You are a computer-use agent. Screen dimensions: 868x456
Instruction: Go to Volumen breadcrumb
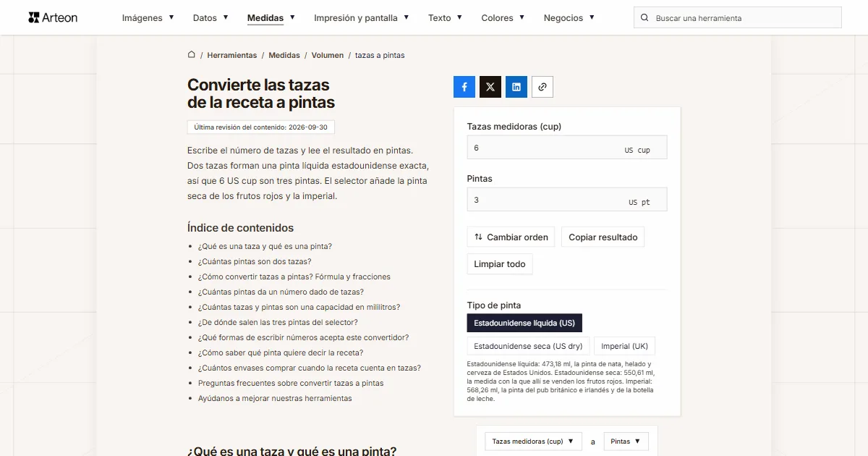coord(328,55)
